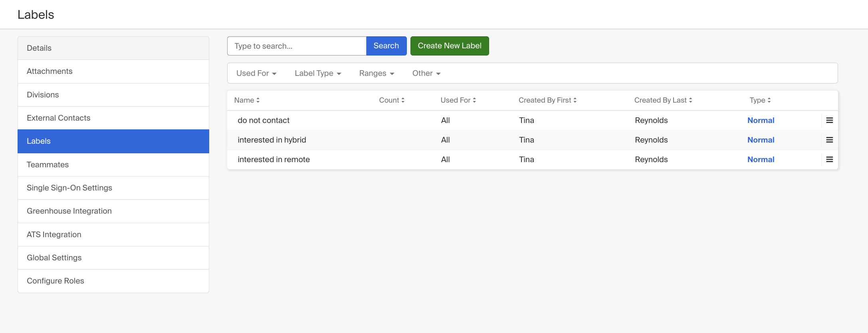Select the interested in hybrid label name
The width and height of the screenshot is (868, 333).
(x=272, y=140)
